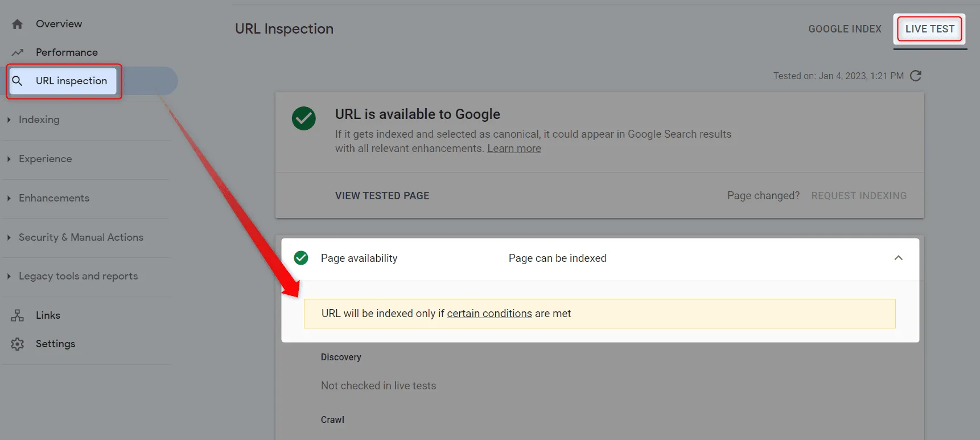Collapse the Page availability section chevron
This screenshot has width=980, height=440.
point(899,258)
